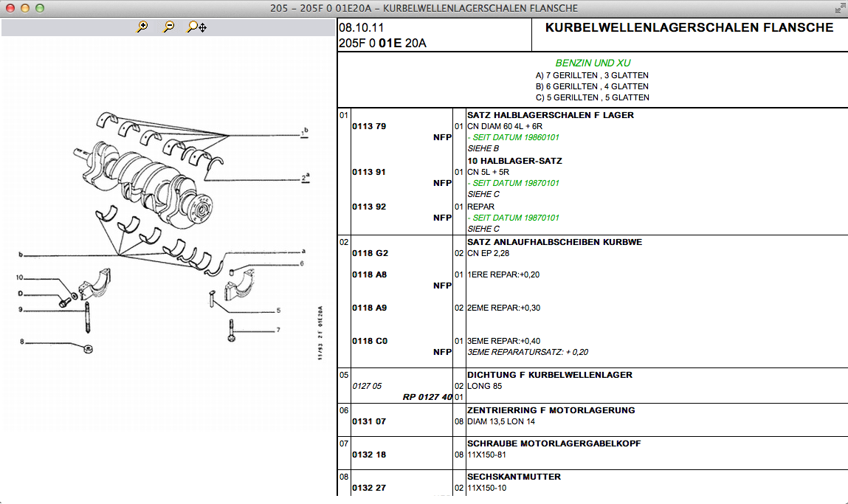Click part number 0113 91
Image resolution: width=848 pixels, height=504 pixels.
369,172
